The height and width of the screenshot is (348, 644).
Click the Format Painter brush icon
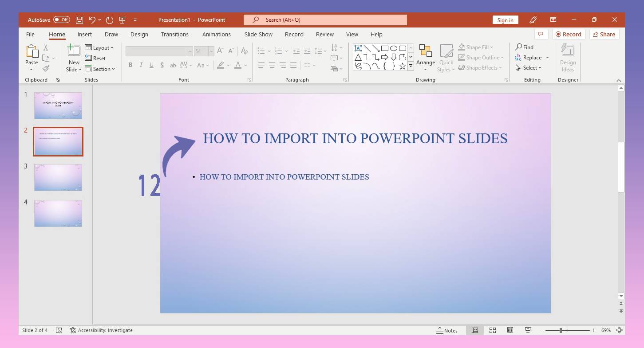[46, 68]
